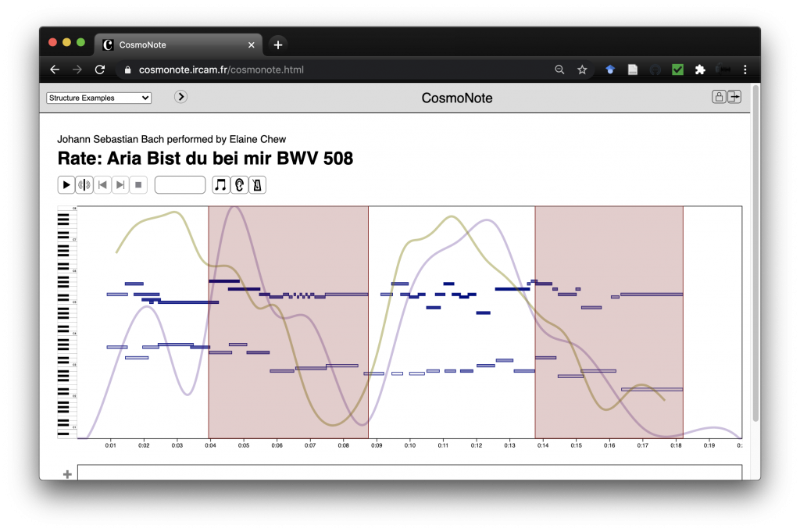Click the waveform cursor button beside Play
Viewport: 800px width, 532px height.
click(84, 184)
